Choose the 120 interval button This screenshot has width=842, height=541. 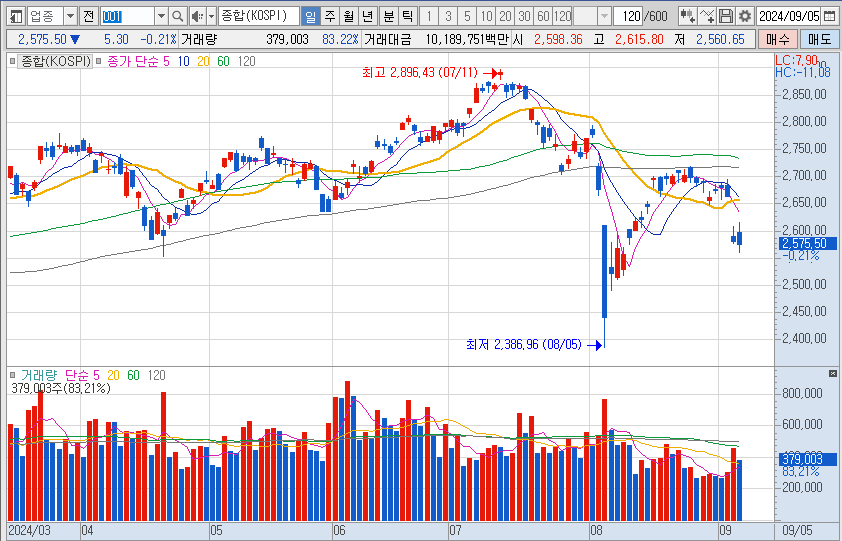point(563,17)
